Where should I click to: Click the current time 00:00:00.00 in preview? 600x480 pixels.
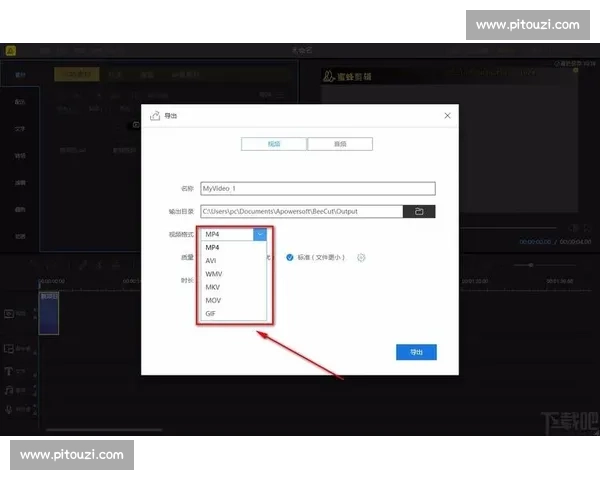point(535,242)
